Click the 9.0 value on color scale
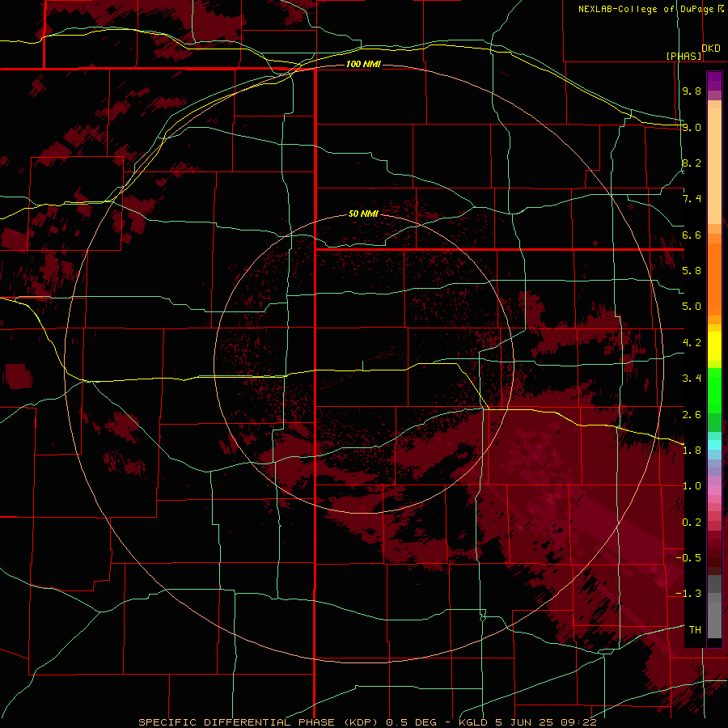This screenshot has height=728, width=728. click(x=692, y=127)
